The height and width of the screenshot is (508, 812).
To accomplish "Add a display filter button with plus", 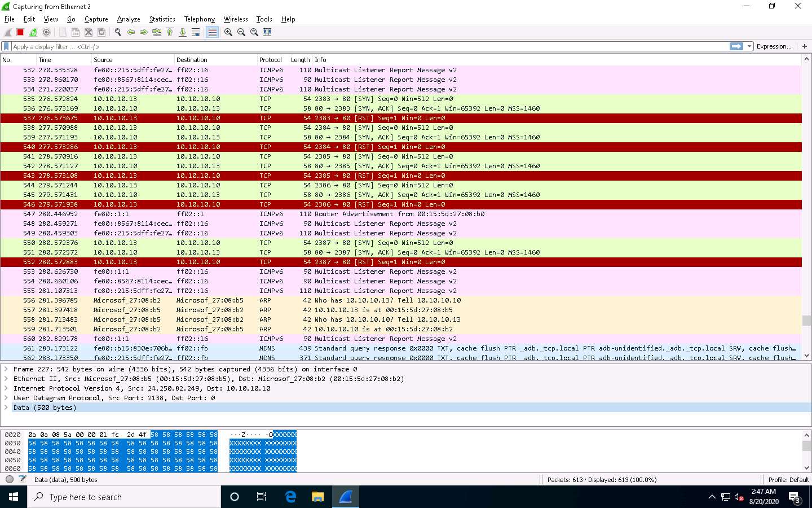I will tap(805, 46).
